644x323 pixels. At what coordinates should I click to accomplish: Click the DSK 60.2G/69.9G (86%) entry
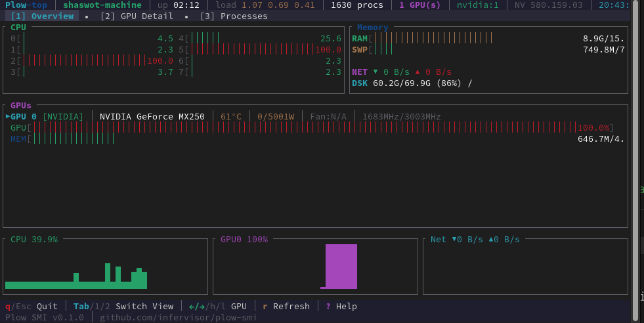(412, 83)
